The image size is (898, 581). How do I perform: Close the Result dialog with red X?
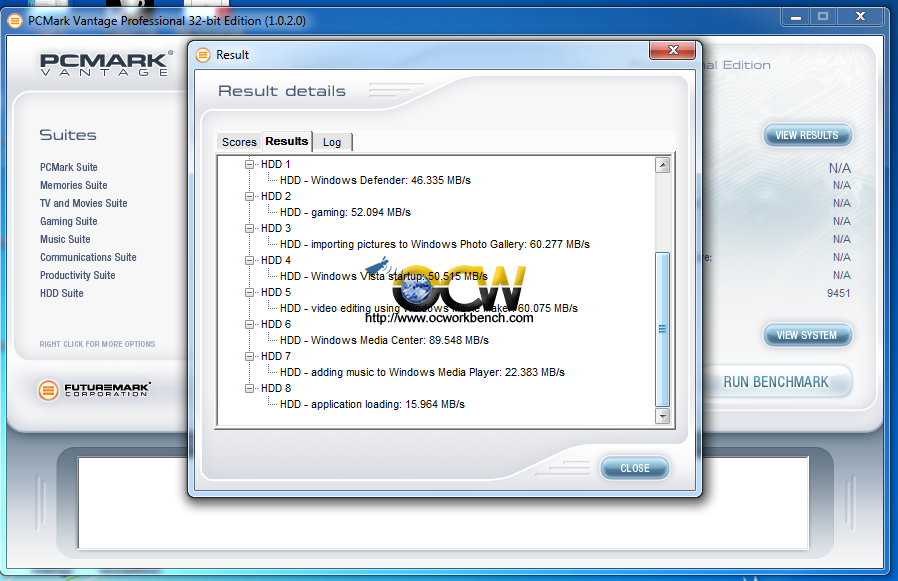click(673, 50)
